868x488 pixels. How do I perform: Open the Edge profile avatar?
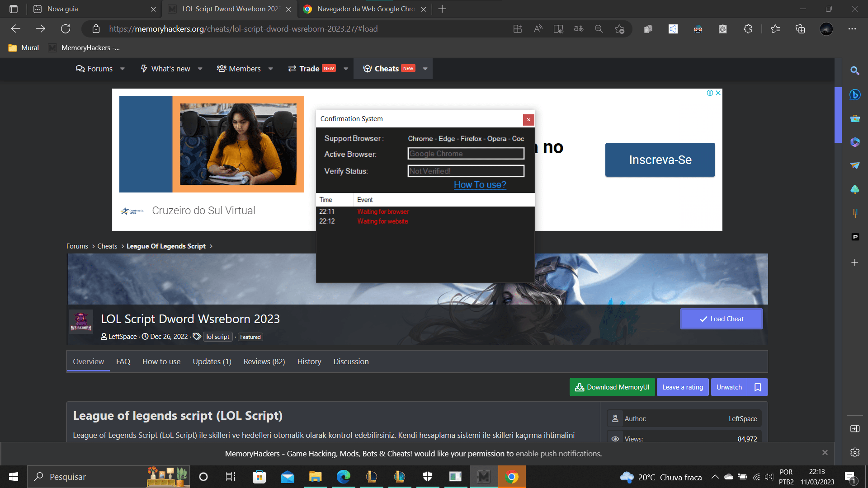(x=826, y=29)
